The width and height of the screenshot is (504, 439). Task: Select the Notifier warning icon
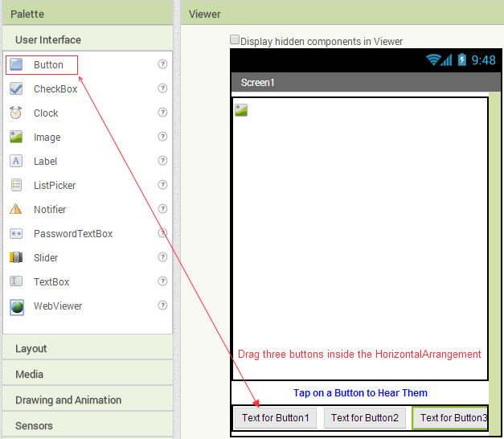(16, 210)
